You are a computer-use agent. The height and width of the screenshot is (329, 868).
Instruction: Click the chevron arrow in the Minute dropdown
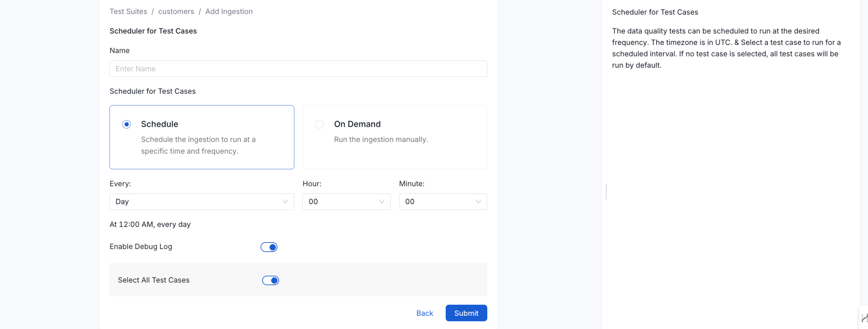pyautogui.click(x=478, y=202)
